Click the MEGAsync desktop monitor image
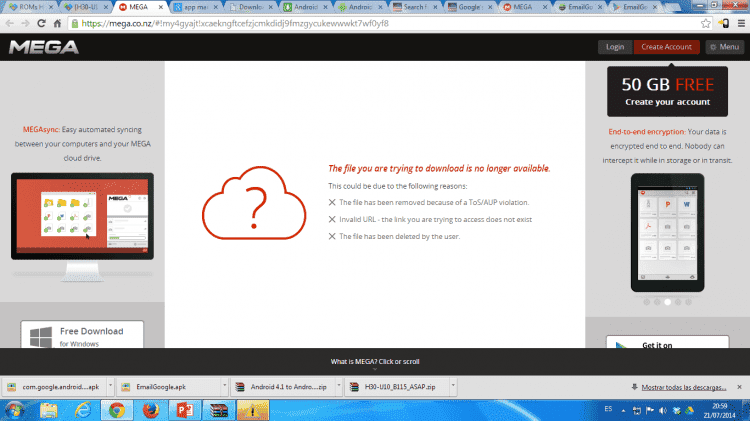Screen dimensions: 750x421 coord(82,227)
